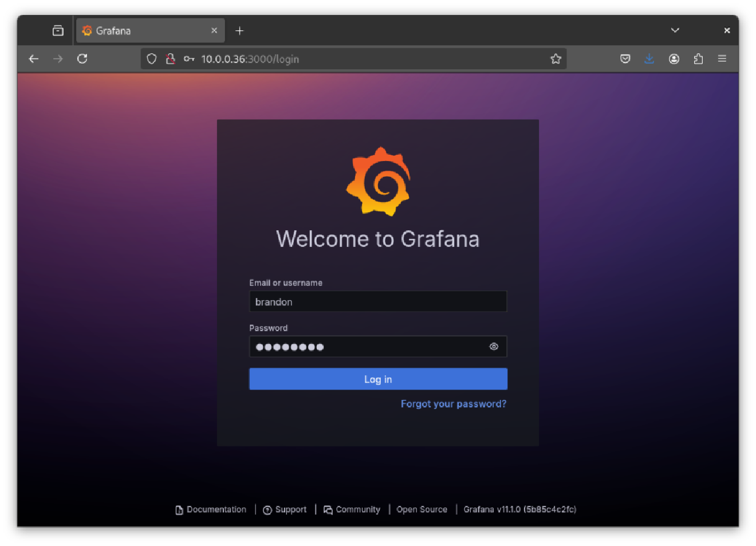Click the Save to Pocket icon
The image size is (756, 546).
625,58
